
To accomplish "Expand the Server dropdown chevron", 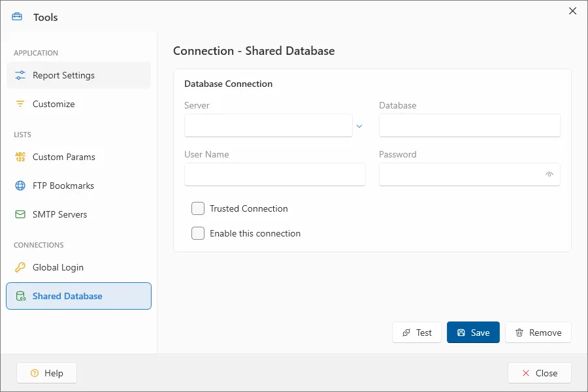I will point(359,126).
